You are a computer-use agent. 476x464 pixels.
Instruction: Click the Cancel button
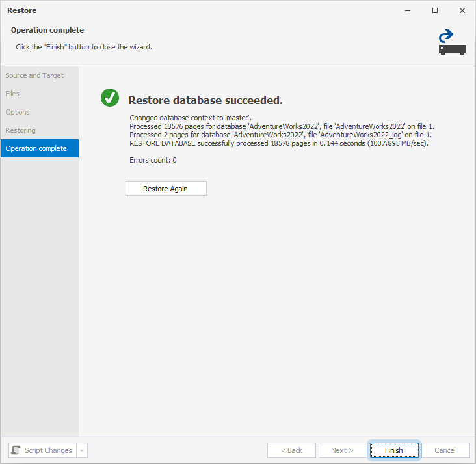point(445,450)
